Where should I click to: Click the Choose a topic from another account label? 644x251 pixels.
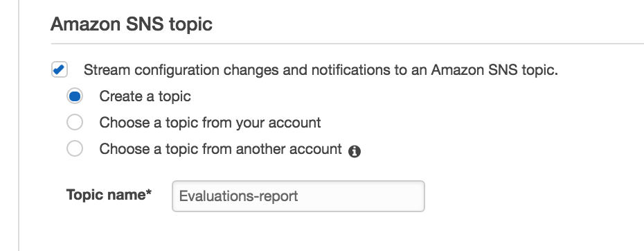click(x=221, y=148)
